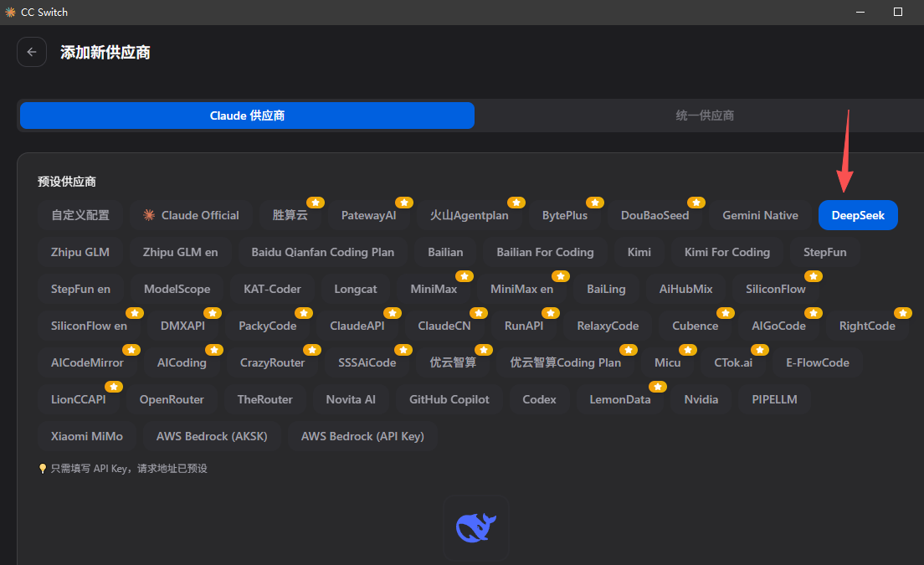Select the Cubence preset
Image resolution: width=924 pixels, height=565 pixels.
(x=696, y=326)
